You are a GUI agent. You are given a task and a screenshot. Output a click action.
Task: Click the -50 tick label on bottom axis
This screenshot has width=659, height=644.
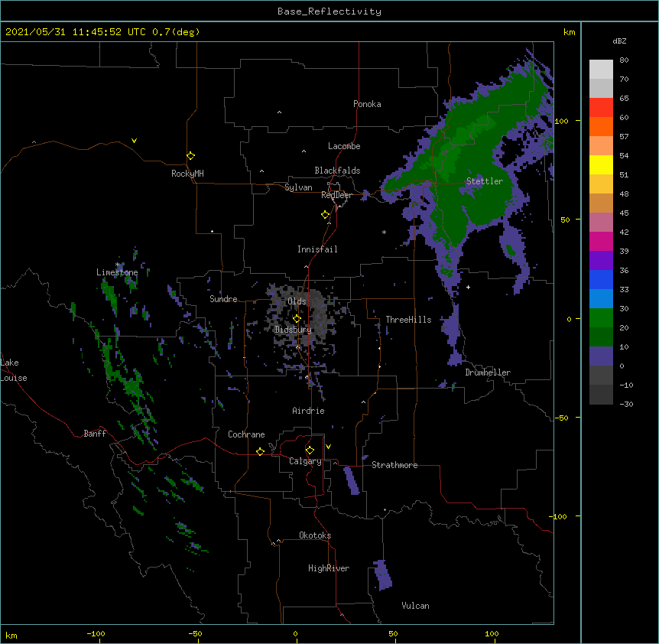pos(195,633)
